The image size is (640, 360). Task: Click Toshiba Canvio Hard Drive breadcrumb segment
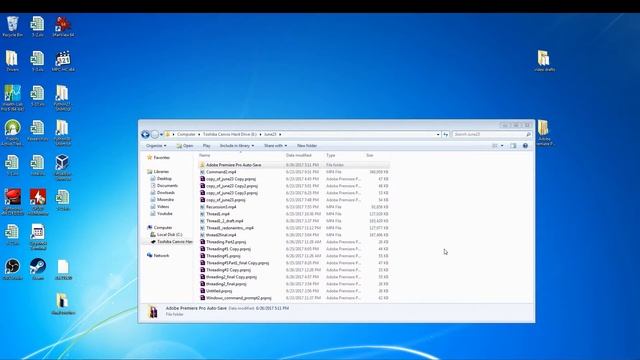coord(230,134)
